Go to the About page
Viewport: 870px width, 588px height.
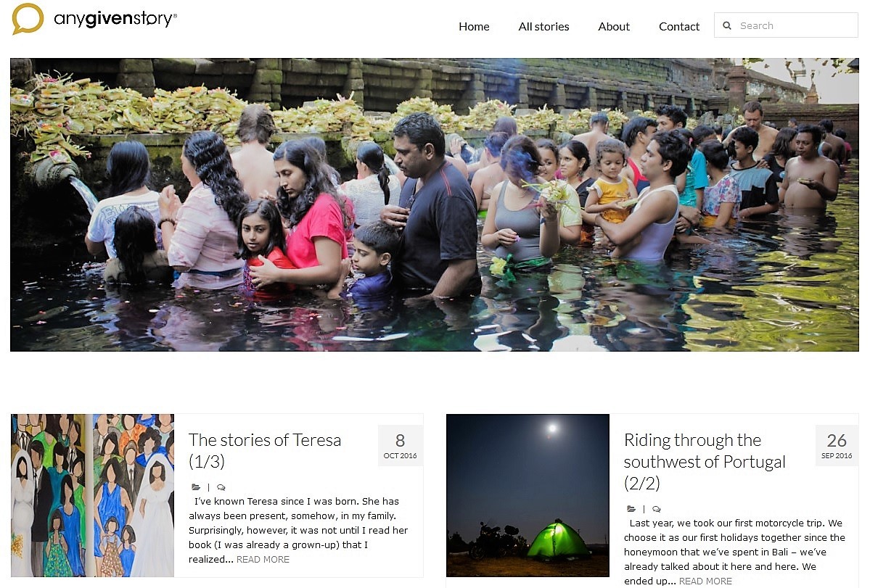[614, 26]
